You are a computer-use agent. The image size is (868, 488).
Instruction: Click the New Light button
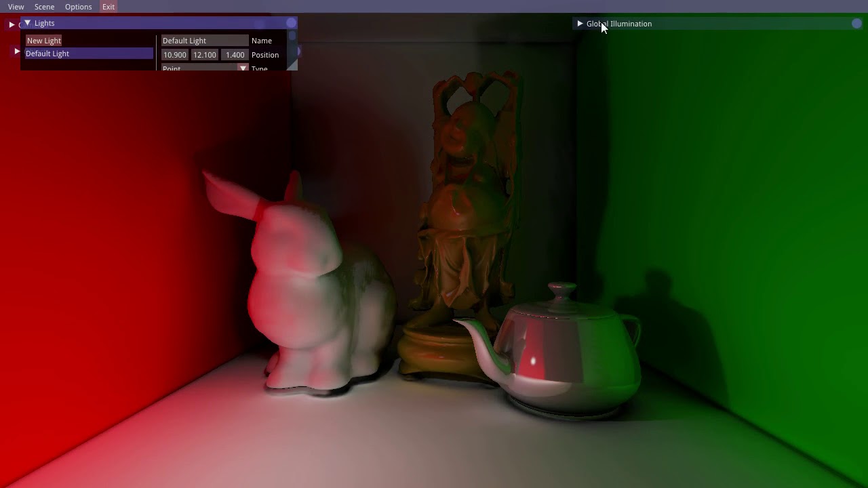44,41
